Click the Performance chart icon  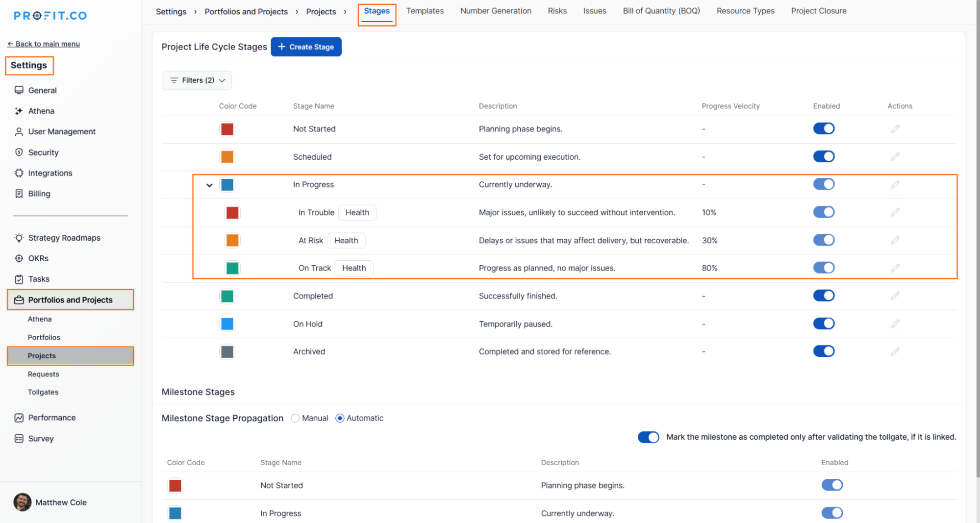19,418
